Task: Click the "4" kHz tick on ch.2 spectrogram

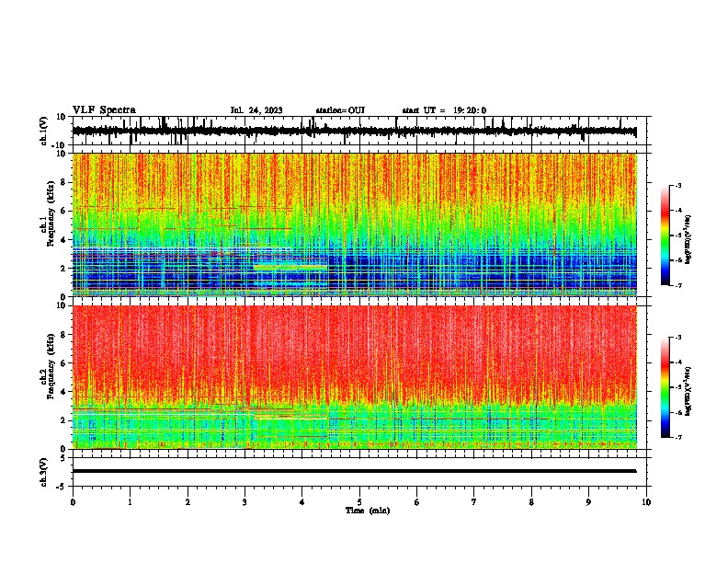Action: click(63, 392)
